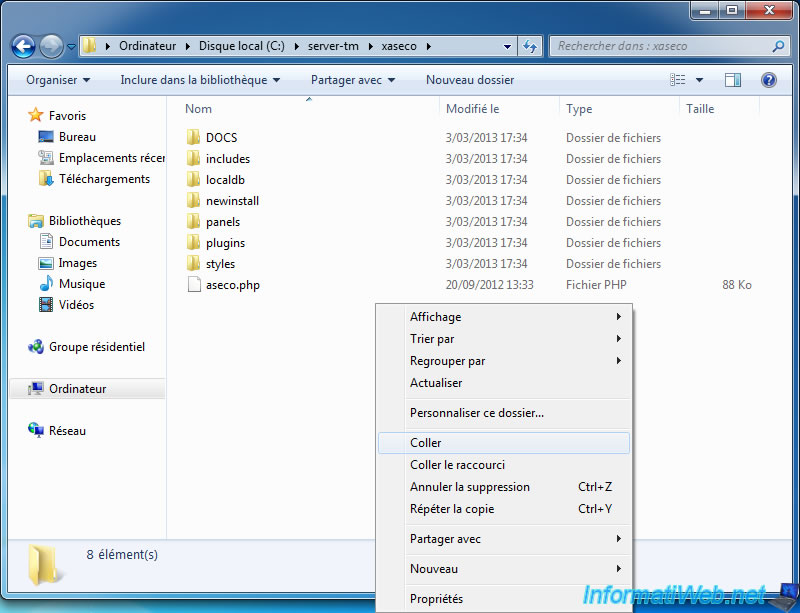Click 'Ordinateur' in the address breadcrumb
800x613 pixels.
147,46
